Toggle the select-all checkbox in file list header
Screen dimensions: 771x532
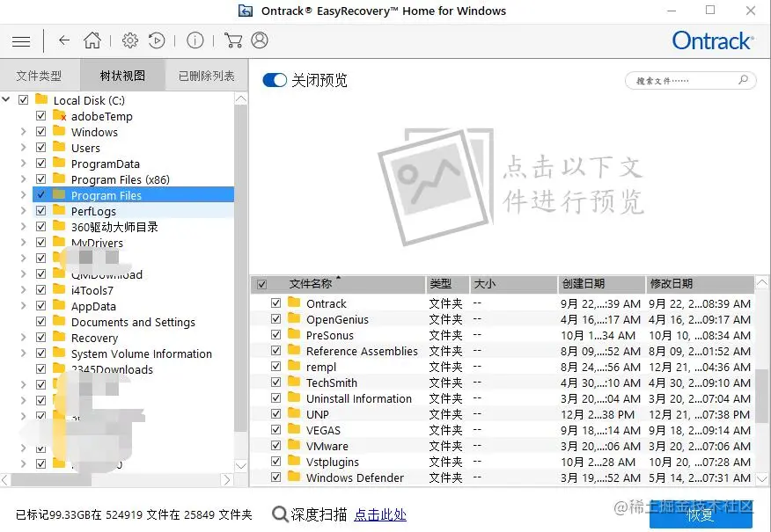coord(262,284)
